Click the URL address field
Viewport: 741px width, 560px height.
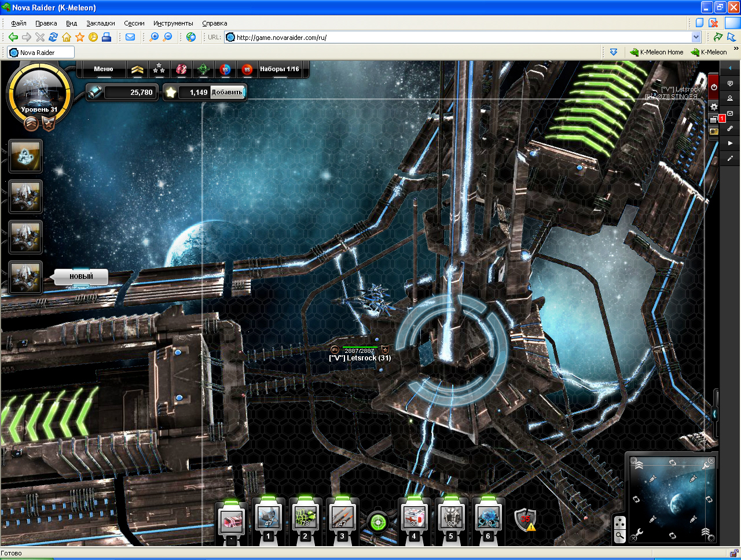pos(457,37)
